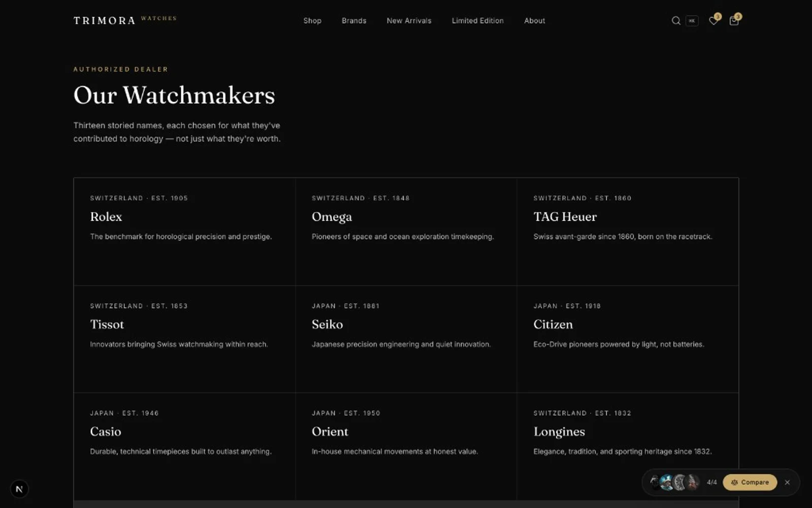This screenshot has height=508, width=812.
Task: Open the Orient brand card
Action: 406,447
